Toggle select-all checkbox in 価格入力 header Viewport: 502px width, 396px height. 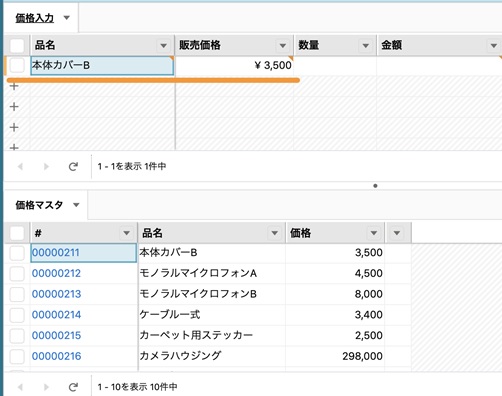tap(17, 45)
